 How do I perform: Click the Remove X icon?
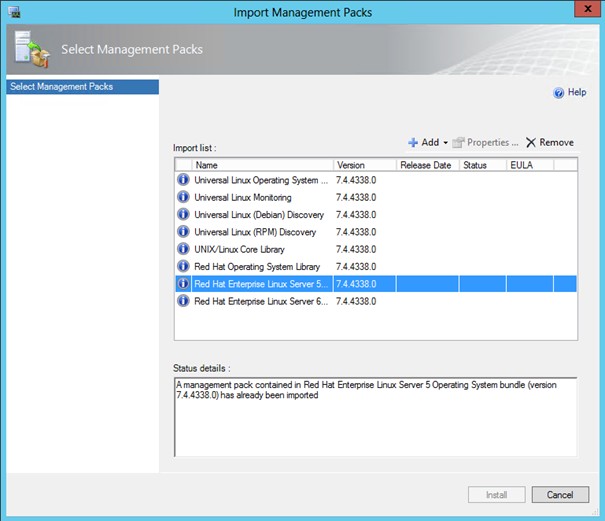tap(531, 142)
